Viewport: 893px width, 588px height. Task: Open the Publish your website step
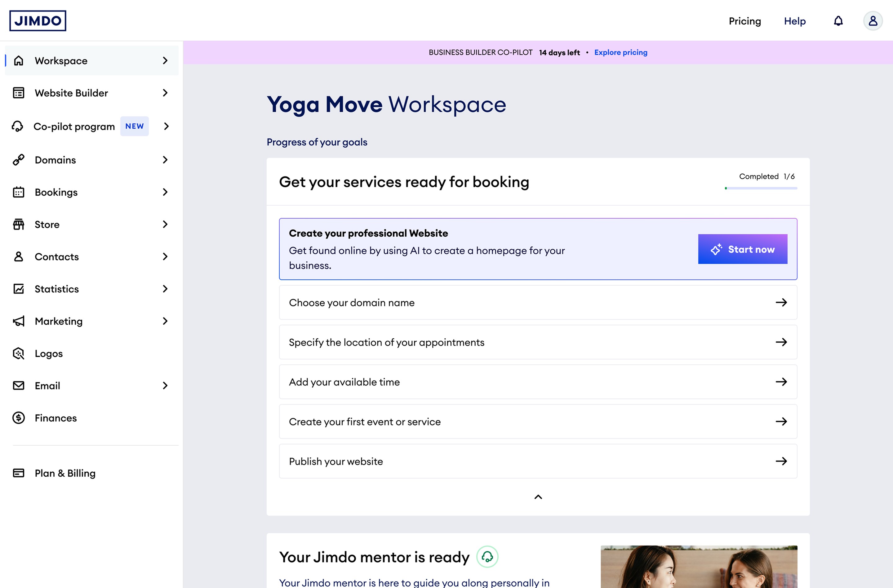538,461
